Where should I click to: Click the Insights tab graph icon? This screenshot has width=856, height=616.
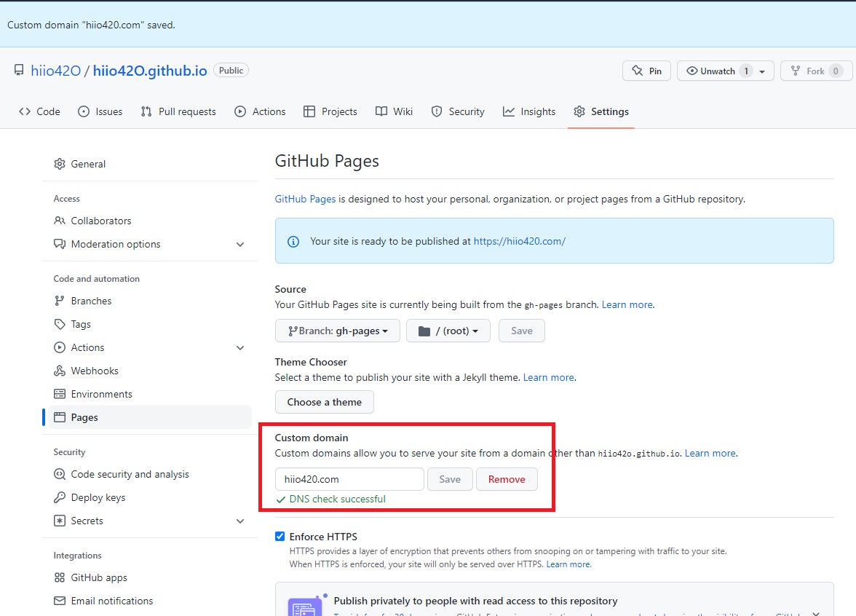click(x=509, y=111)
